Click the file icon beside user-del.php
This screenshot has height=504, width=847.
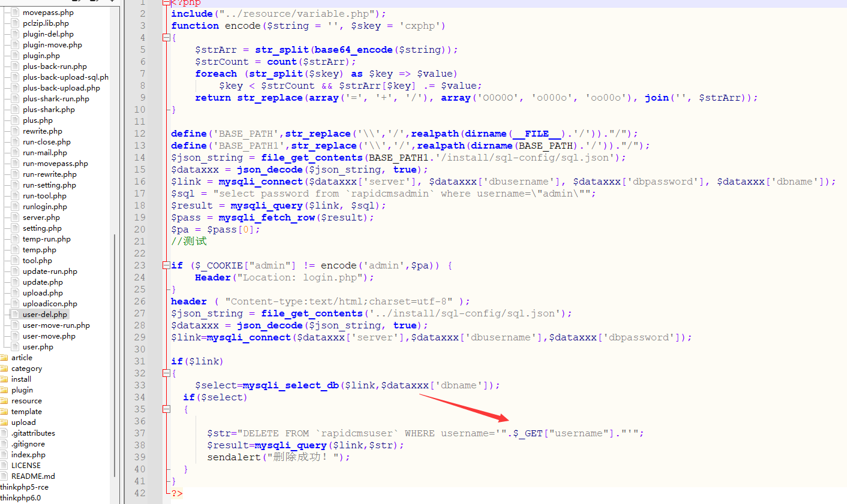point(16,315)
